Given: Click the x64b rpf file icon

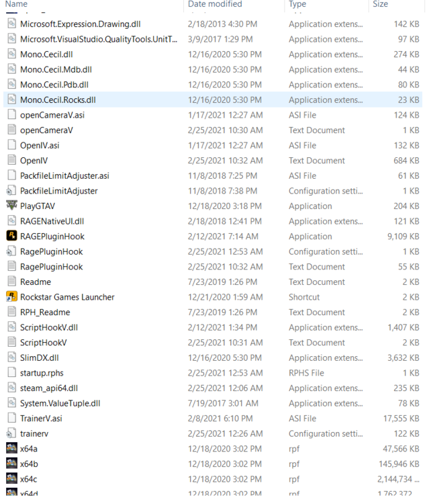Looking at the screenshot, I should pos(12,464).
